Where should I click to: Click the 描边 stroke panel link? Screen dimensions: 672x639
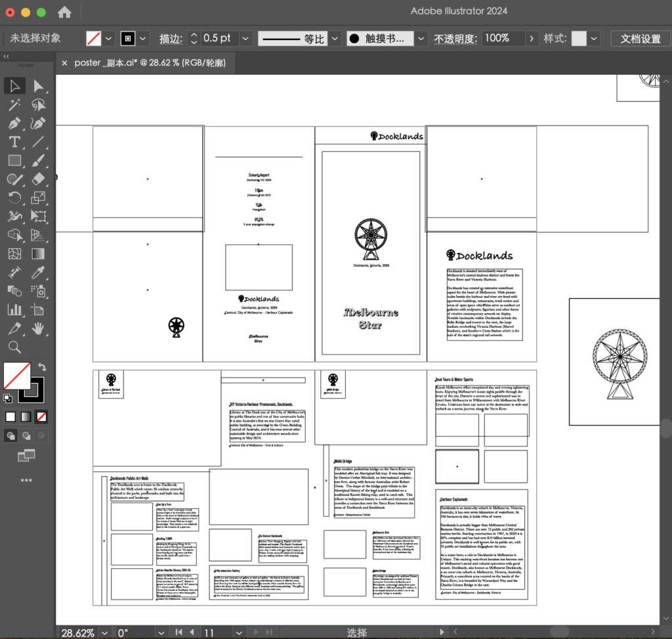coord(171,39)
